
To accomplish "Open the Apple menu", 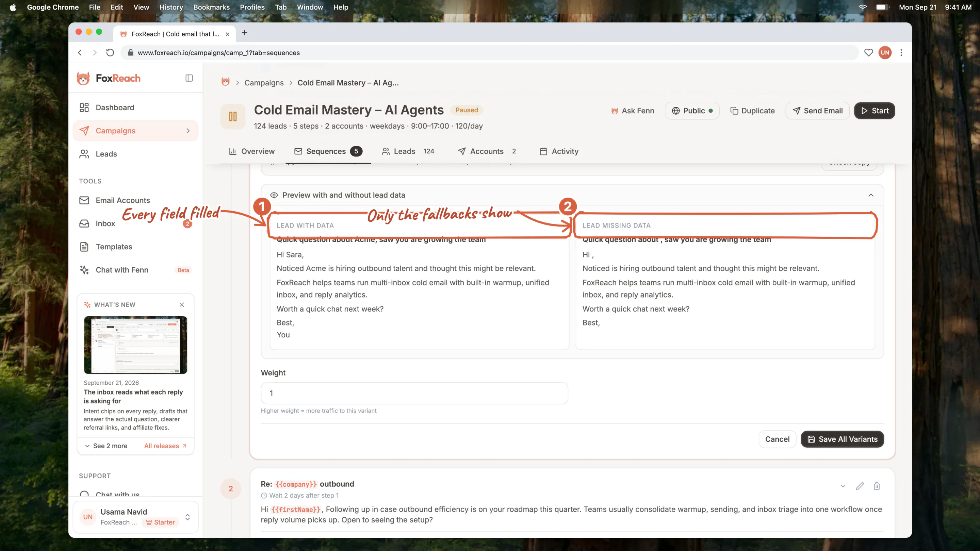I will (13, 7).
